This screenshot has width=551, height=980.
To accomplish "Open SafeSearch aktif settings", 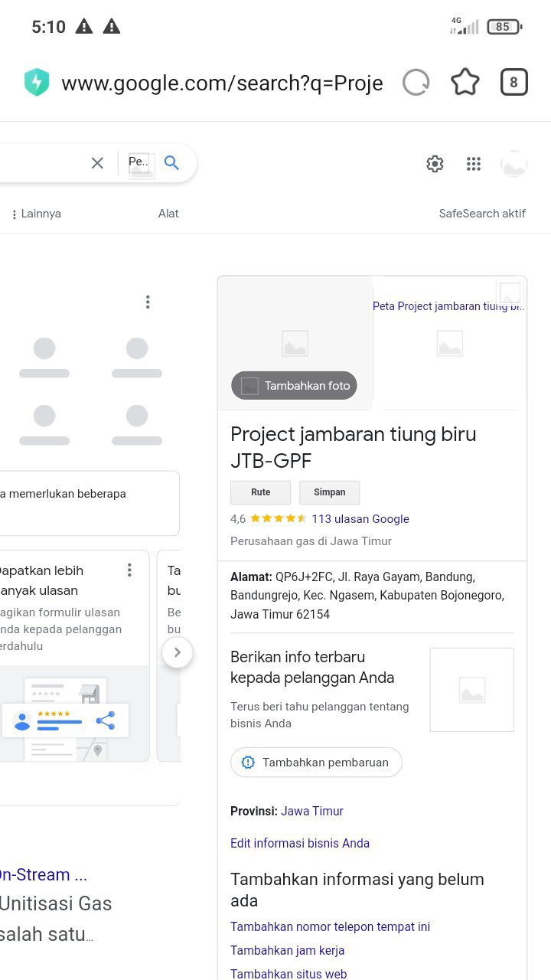I will point(482,214).
